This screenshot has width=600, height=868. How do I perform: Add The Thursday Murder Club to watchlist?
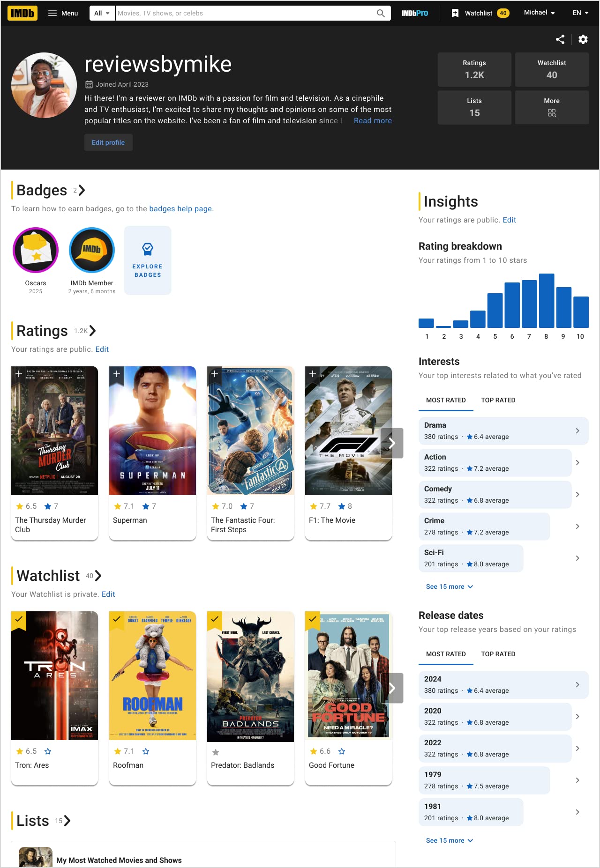[19, 374]
